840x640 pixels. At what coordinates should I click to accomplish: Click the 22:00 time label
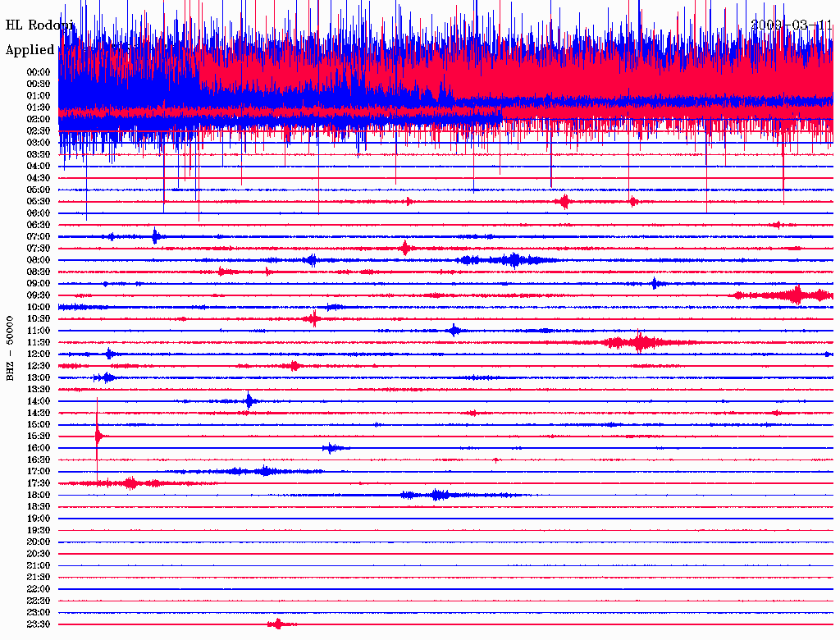pyautogui.click(x=38, y=590)
